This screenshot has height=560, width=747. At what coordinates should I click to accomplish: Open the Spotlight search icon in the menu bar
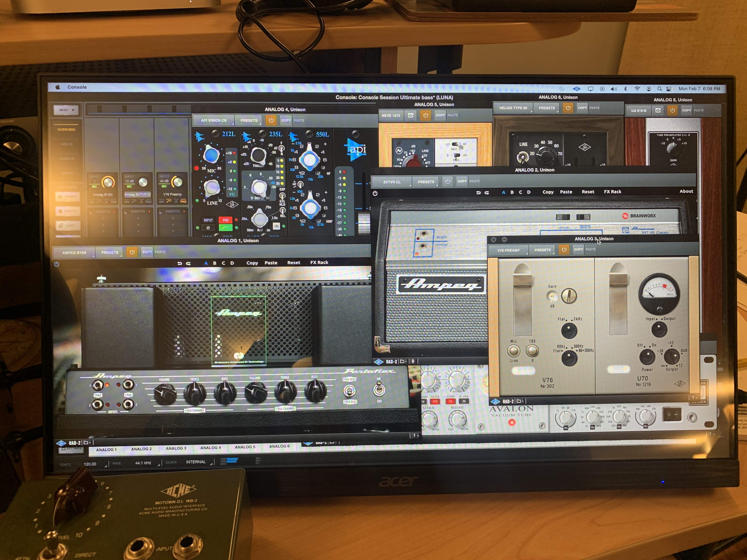click(x=659, y=89)
